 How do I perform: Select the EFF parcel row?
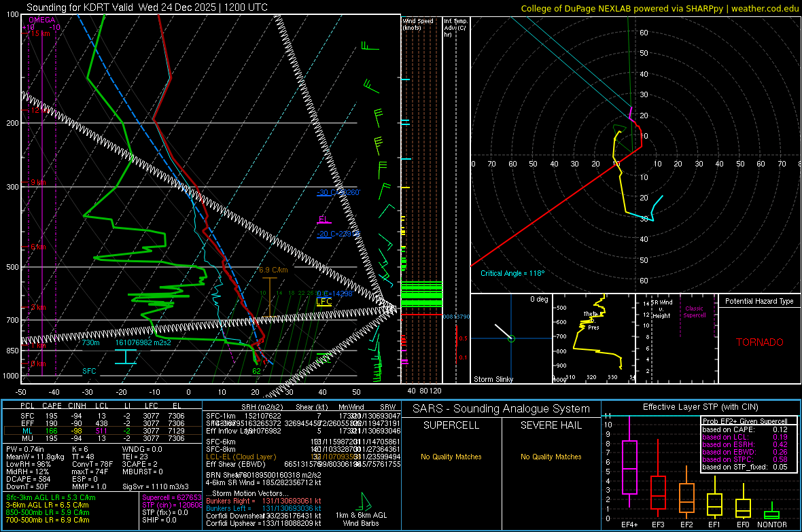(102, 423)
